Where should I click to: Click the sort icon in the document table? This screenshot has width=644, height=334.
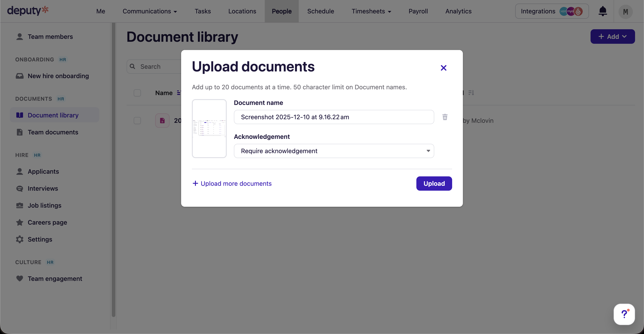[472, 93]
